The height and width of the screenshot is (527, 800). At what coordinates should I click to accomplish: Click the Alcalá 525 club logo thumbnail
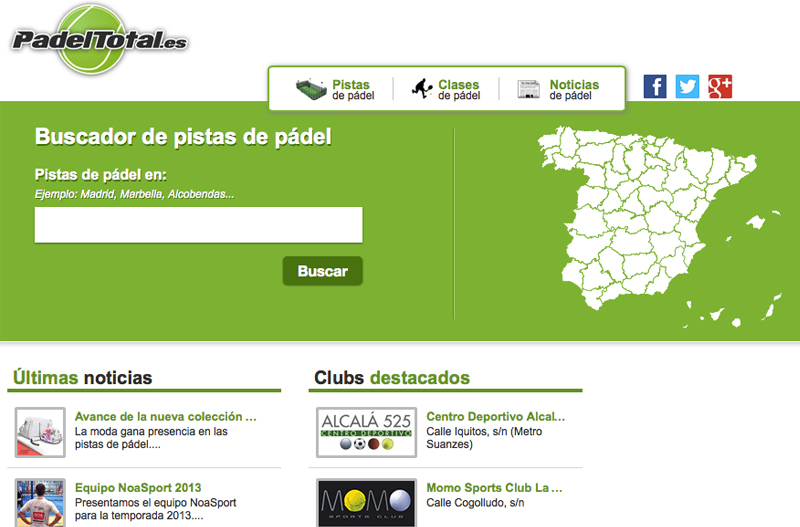coord(366,432)
